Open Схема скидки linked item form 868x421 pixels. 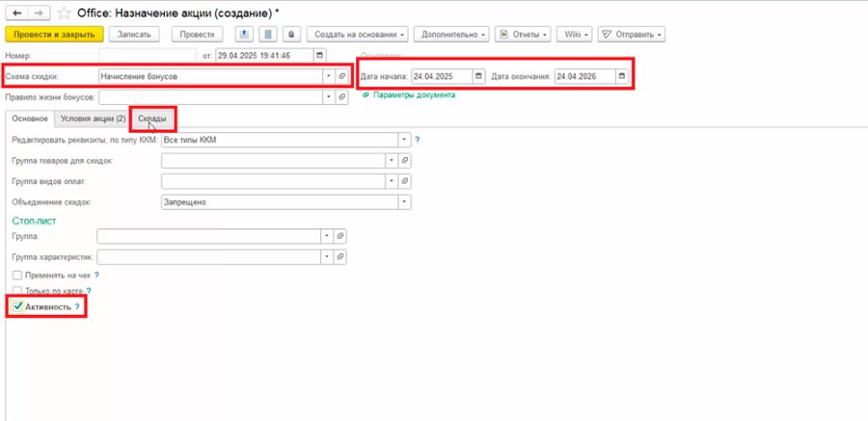pyautogui.click(x=342, y=76)
